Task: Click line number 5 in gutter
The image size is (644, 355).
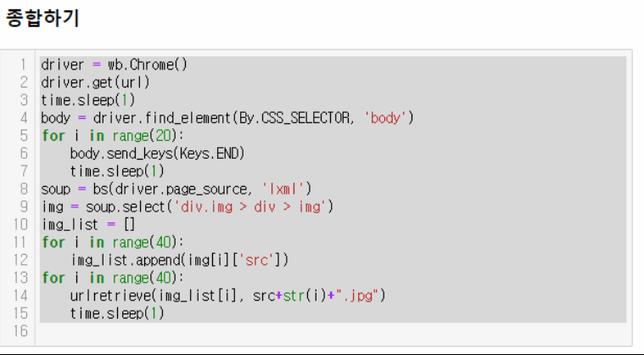Action: [24, 136]
